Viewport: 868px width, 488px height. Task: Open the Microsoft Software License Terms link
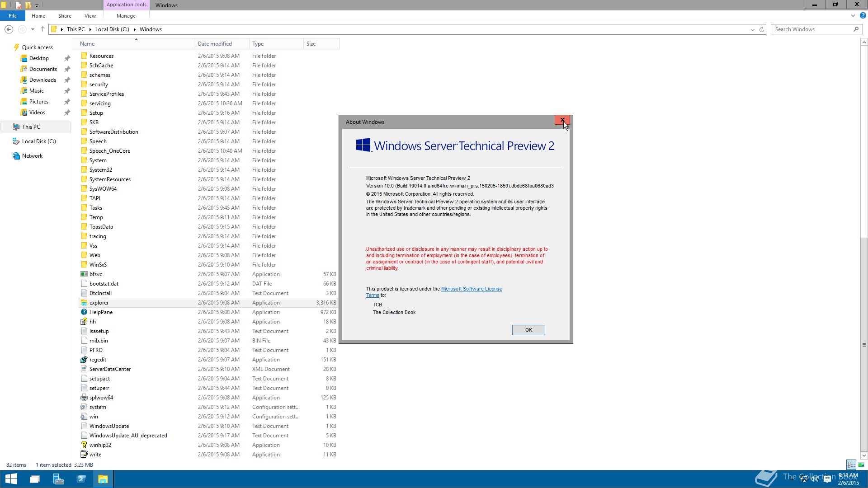pyautogui.click(x=472, y=289)
